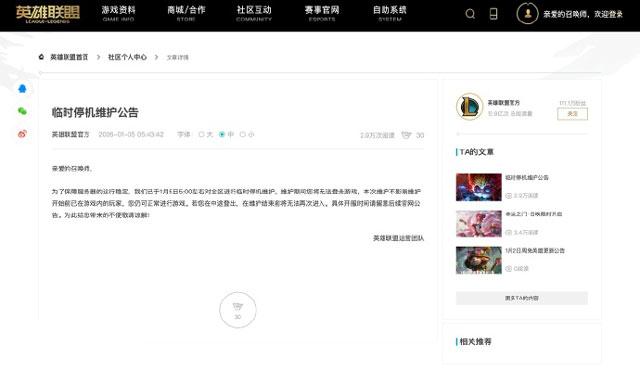Open the 社区互动 COMMUNITY menu
The image size is (640, 384).
tap(254, 13)
